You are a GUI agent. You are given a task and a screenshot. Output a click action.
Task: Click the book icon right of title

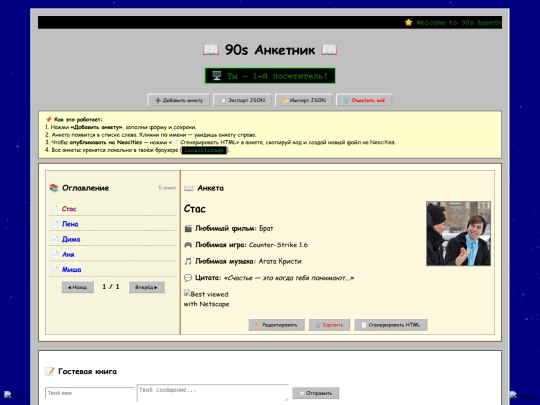(x=329, y=50)
